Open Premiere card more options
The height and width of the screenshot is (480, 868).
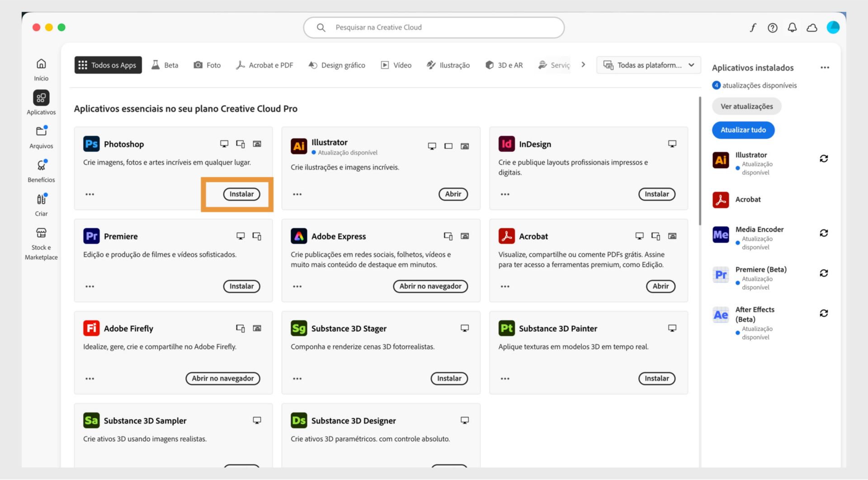click(90, 287)
